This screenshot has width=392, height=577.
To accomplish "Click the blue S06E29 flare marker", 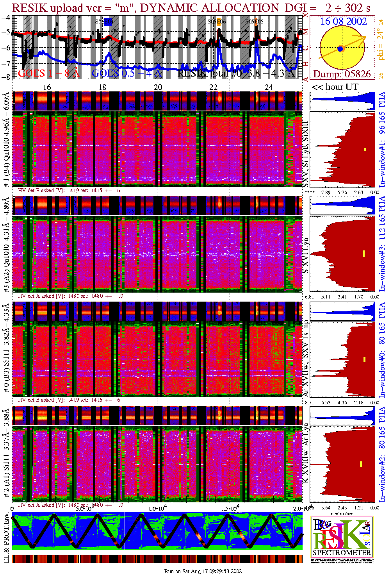I will pos(108,22).
